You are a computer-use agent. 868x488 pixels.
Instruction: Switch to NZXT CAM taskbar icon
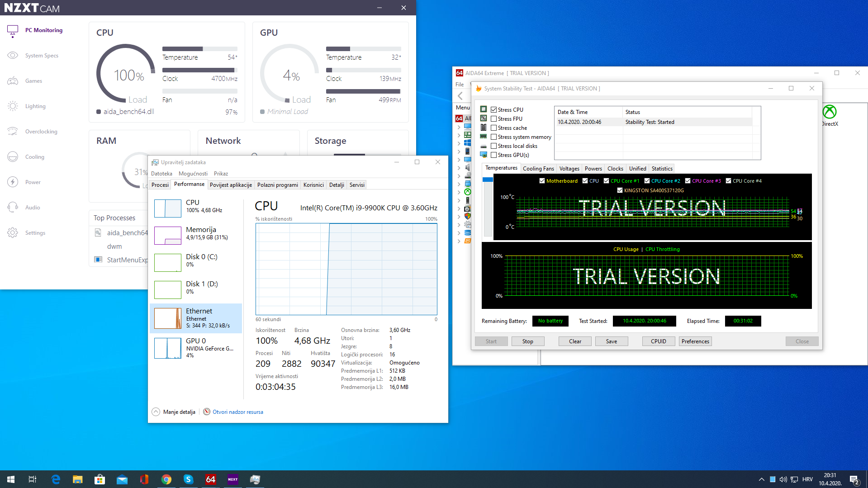[233, 479]
